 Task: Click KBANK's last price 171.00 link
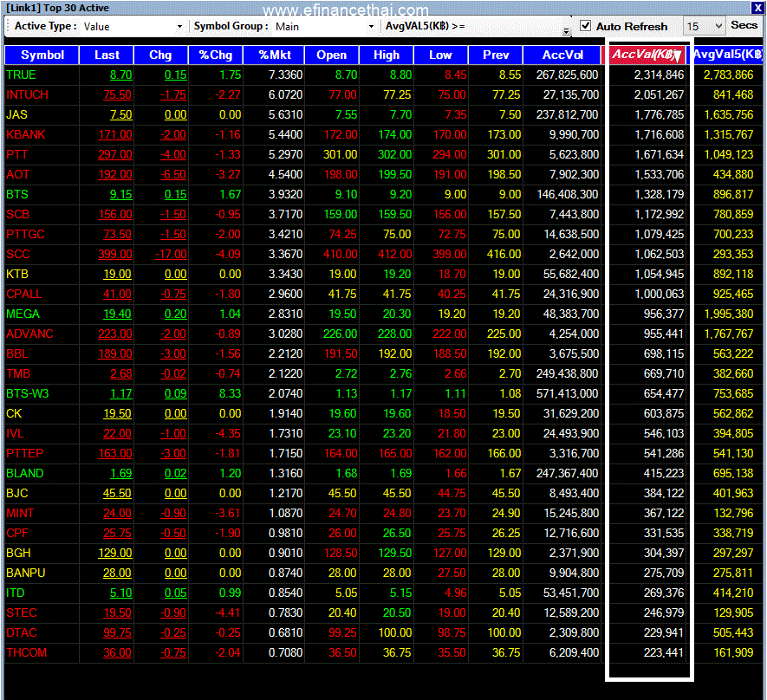click(x=115, y=134)
